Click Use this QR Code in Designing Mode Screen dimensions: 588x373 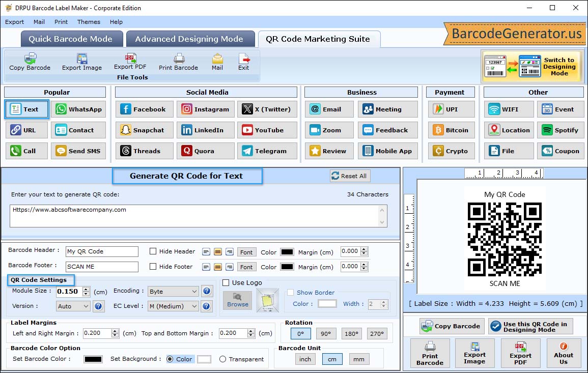click(530, 327)
